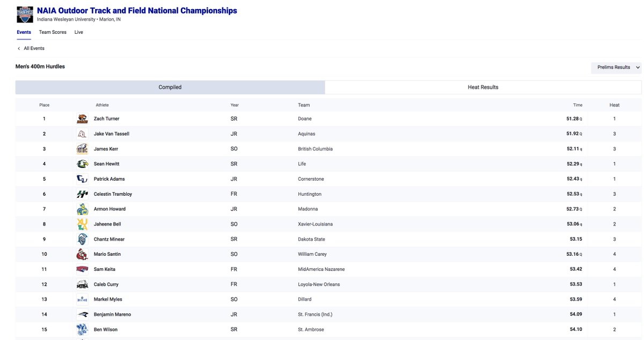Open athlete Markel Myles's profile
The width and height of the screenshot is (644, 340).
(x=107, y=299)
